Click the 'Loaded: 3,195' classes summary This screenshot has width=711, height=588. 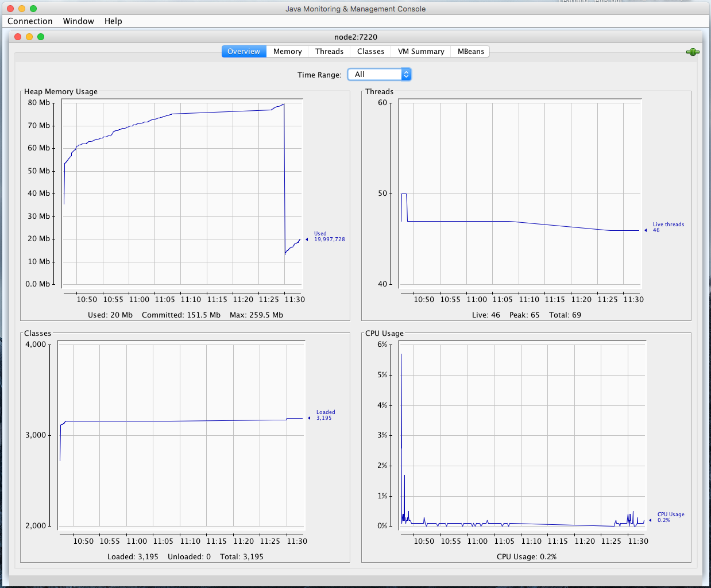pos(133,557)
